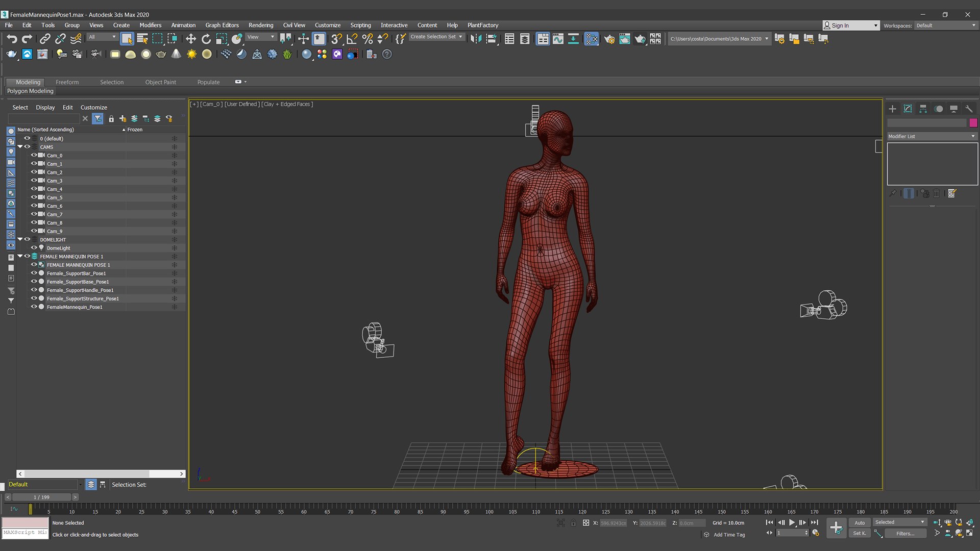Toggle visibility of 0 (default) layer
This screenshot has height=551, width=980.
click(x=27, y=138)
